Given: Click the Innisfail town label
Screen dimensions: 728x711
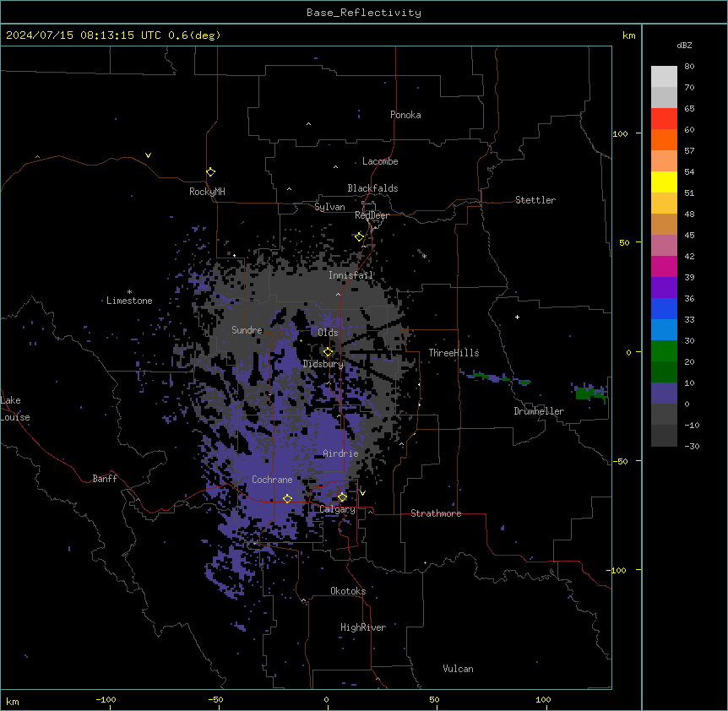Looking at the screenshot, I should click(x=351, y=275).
